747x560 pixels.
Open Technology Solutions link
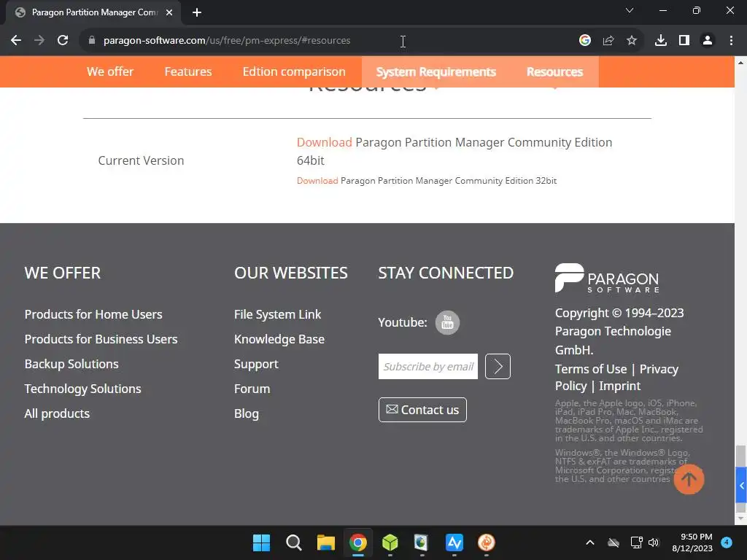click(x=83, y=389)
